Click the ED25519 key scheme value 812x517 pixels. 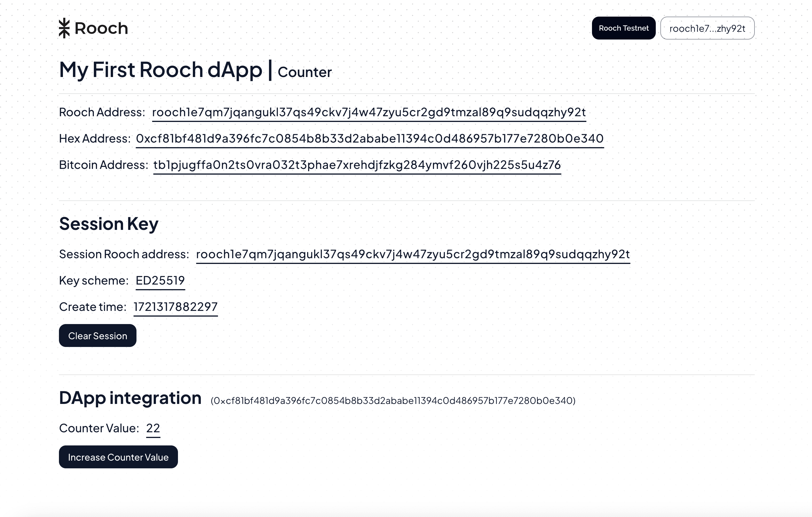click(x=160, y=281)
